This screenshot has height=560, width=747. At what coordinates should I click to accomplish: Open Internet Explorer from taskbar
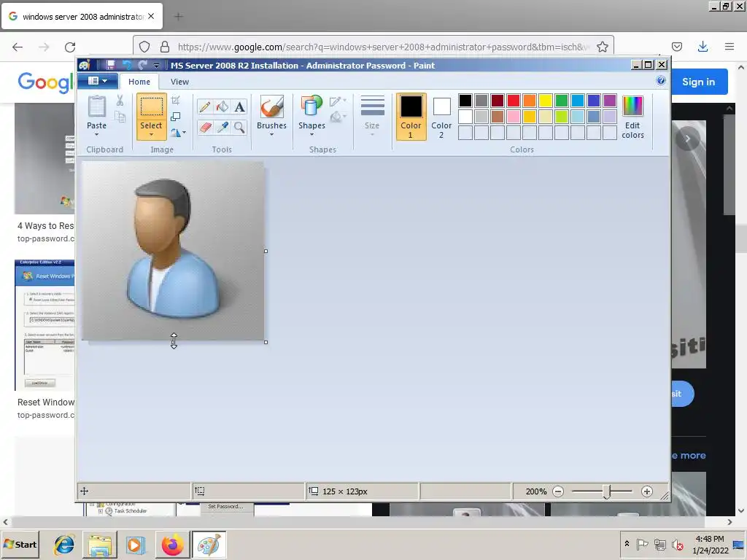click(64, 544)
